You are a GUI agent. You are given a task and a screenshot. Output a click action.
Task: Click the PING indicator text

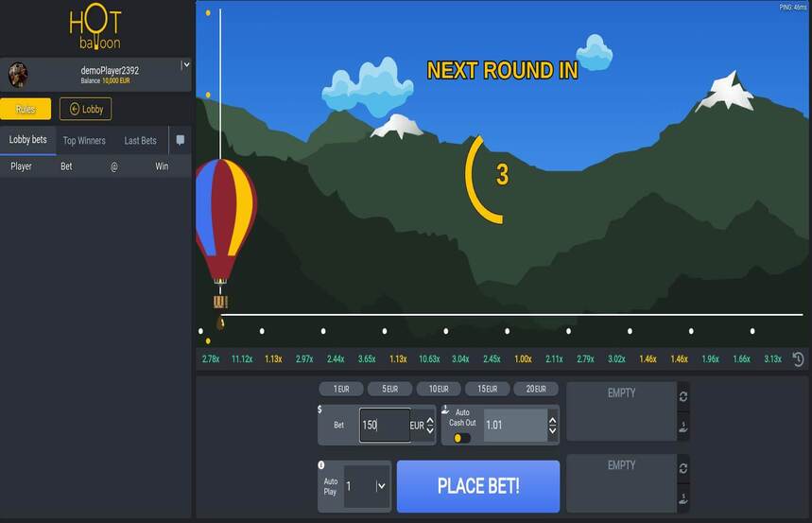[x=792, y=8]
